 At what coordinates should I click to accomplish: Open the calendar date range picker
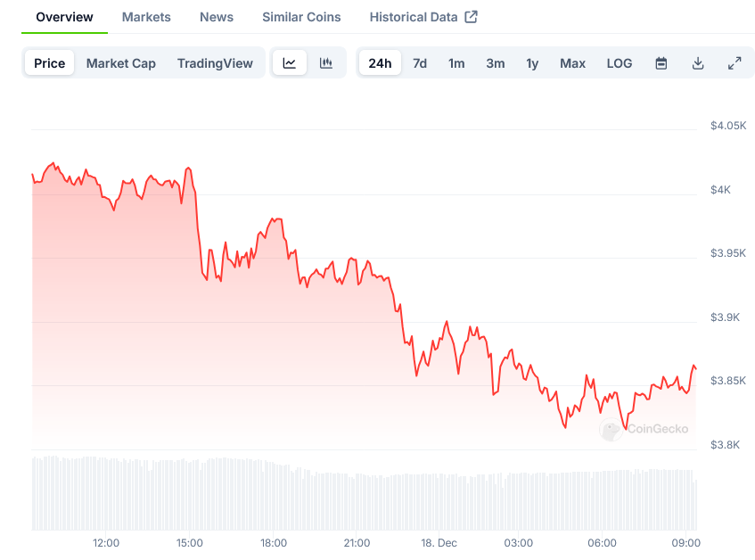661,63
